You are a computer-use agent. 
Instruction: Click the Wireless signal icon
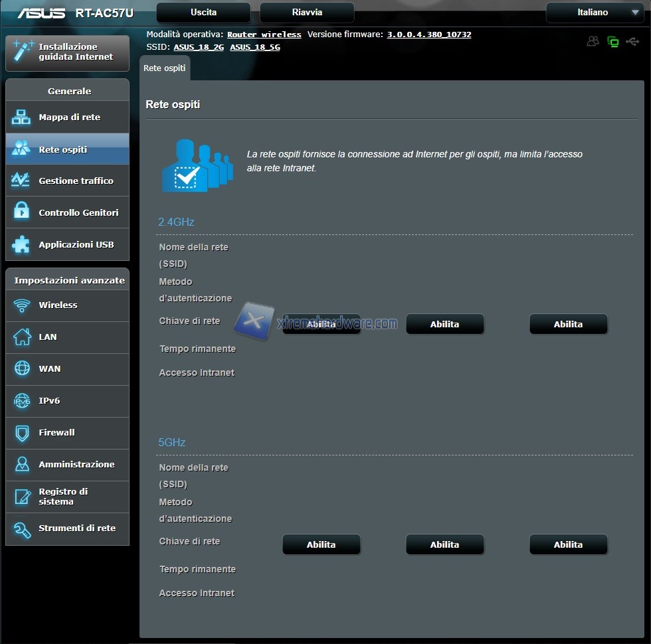coord(22,305)
